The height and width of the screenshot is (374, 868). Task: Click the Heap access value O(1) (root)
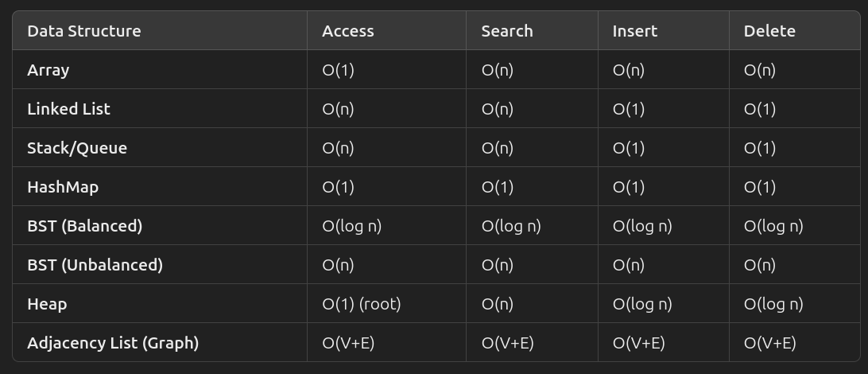click(x=361, y=304)
